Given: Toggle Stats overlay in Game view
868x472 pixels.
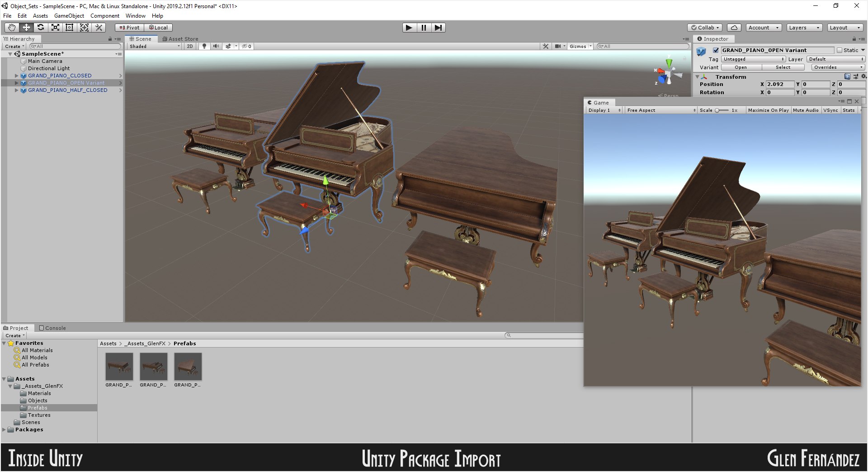Looking at the screenshot, I should click(849, 110).
